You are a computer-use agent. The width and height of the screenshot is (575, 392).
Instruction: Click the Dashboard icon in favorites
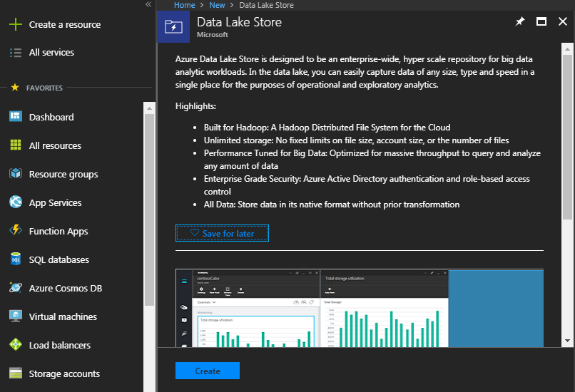[16, 116]
